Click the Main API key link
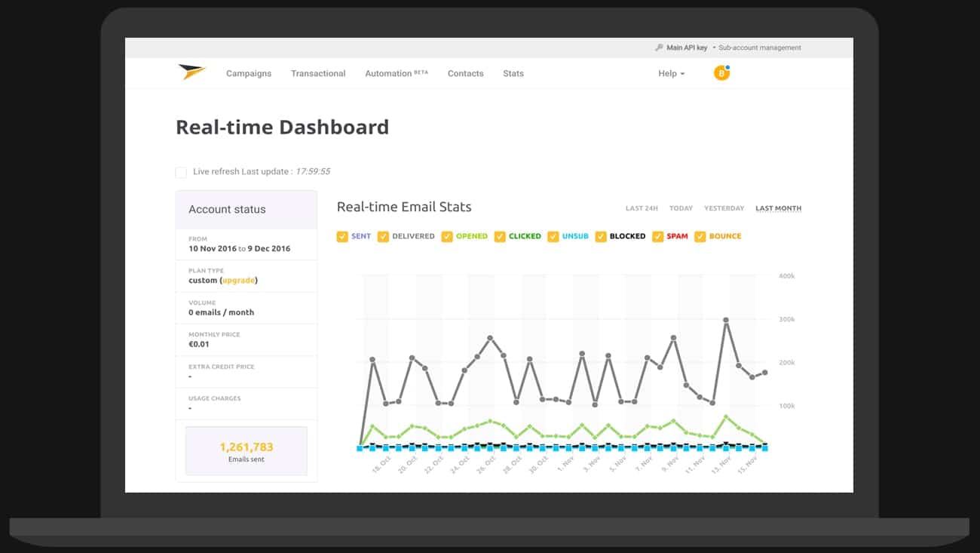The width and height of the screenshot is (980, 553). point(687,48)
